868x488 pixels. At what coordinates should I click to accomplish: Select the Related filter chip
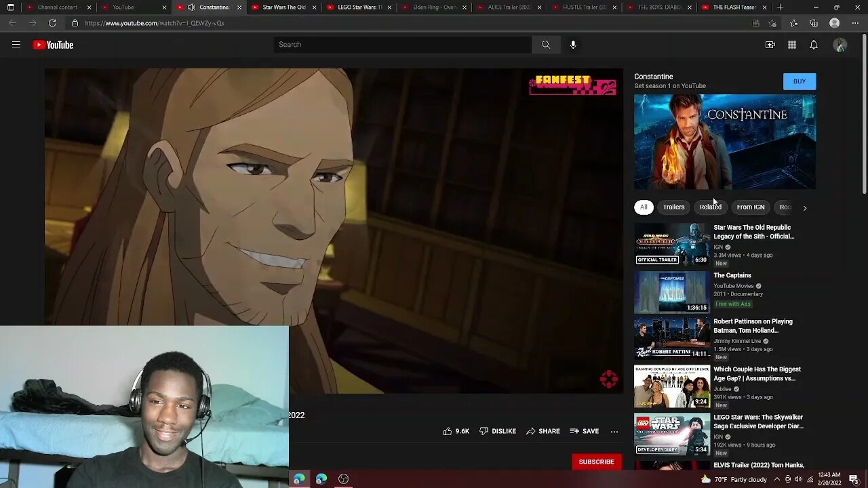[x=711, y=207]
